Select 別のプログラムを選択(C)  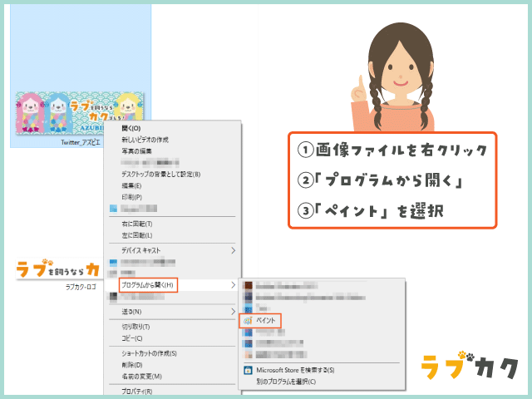(x=286, y=382)
